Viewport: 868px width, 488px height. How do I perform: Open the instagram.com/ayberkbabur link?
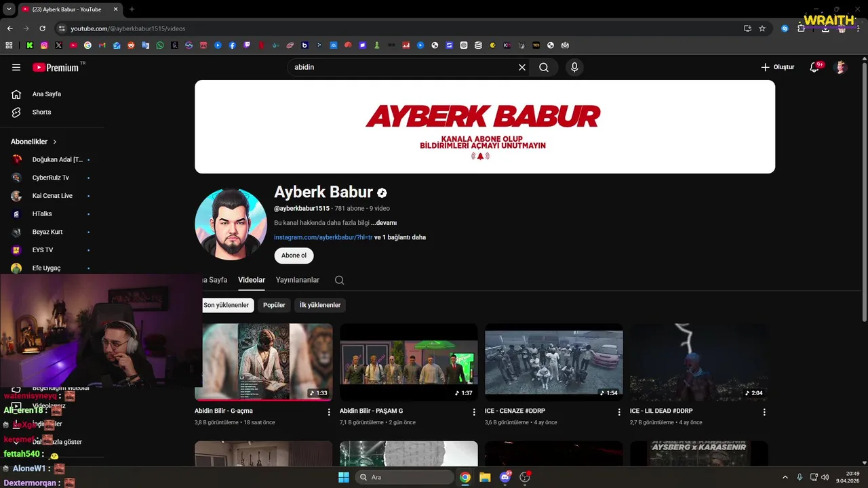pyautogui.click(x=323, y=237)
